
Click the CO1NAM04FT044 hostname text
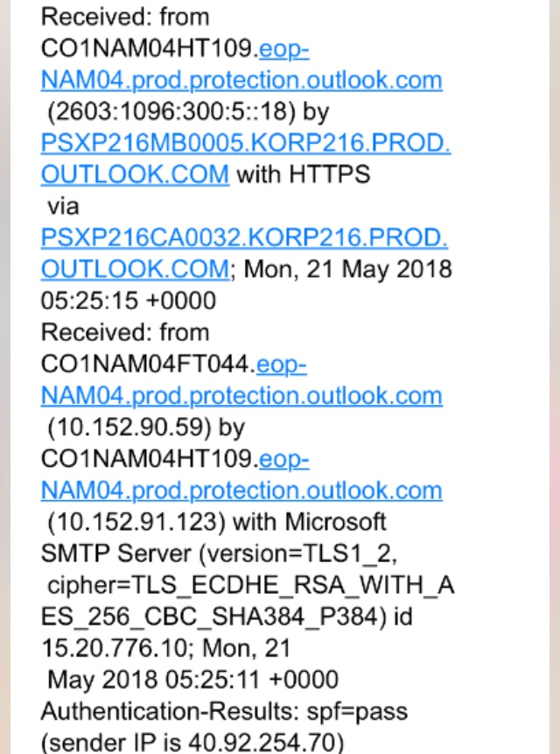(145, 364)
